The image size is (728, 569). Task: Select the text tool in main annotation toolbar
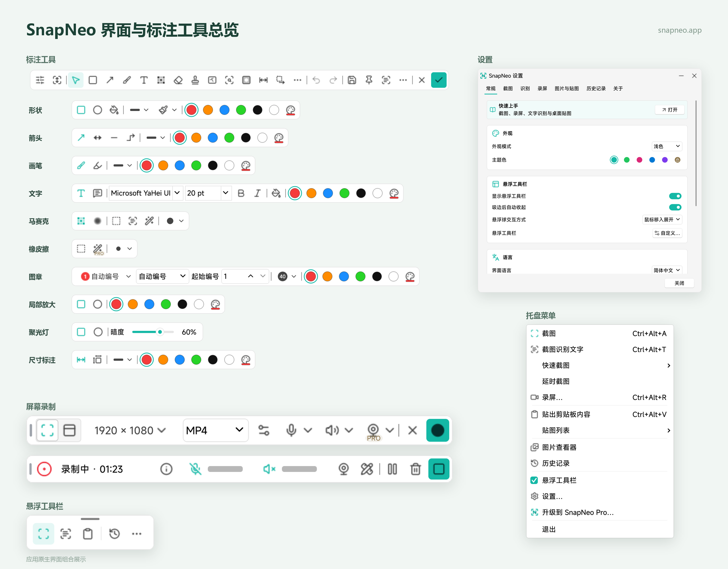point(144,80)
